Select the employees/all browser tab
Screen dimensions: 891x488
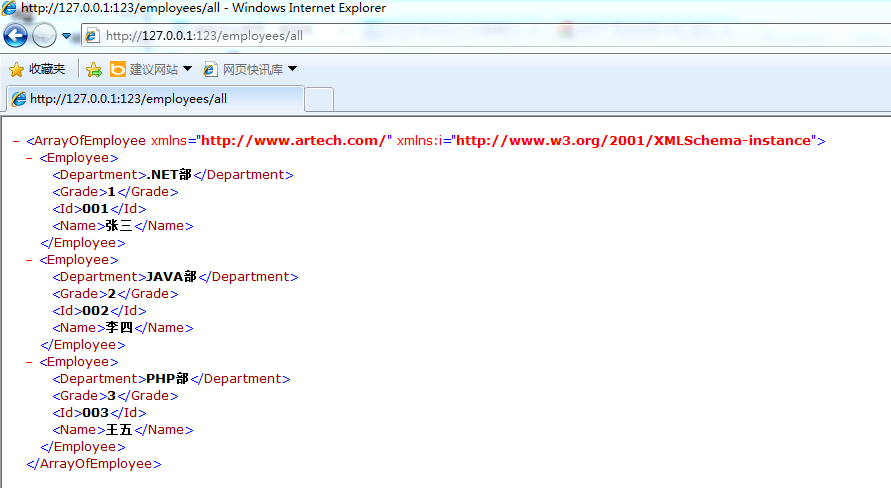[x=155, y=99]
